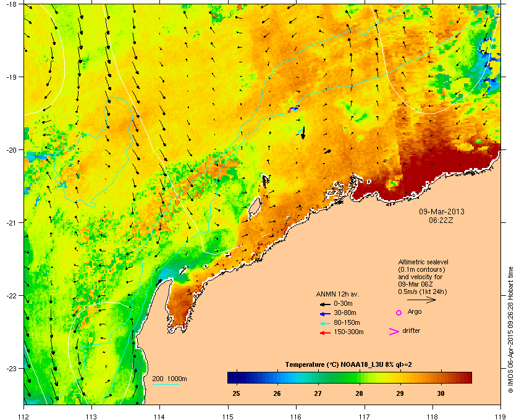Click the colorbar tick label 28
This screenshot has height=420, width=519.
click(x=359, y=393)
